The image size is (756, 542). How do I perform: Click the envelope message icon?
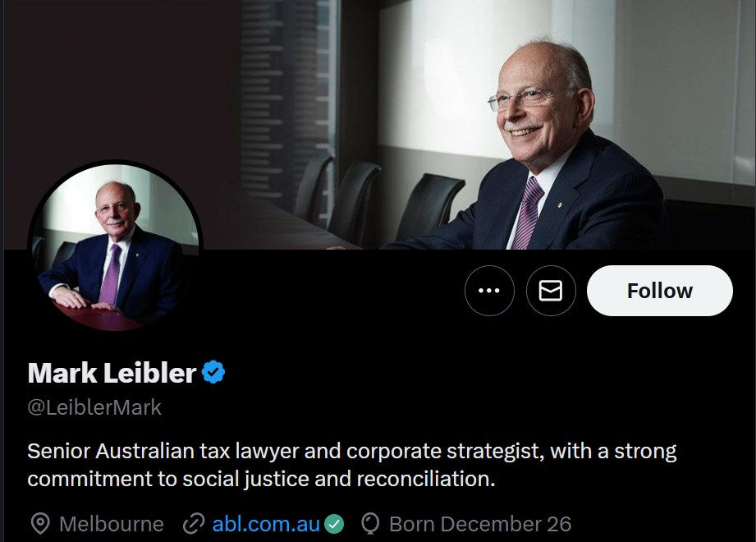tap(551, 291)
